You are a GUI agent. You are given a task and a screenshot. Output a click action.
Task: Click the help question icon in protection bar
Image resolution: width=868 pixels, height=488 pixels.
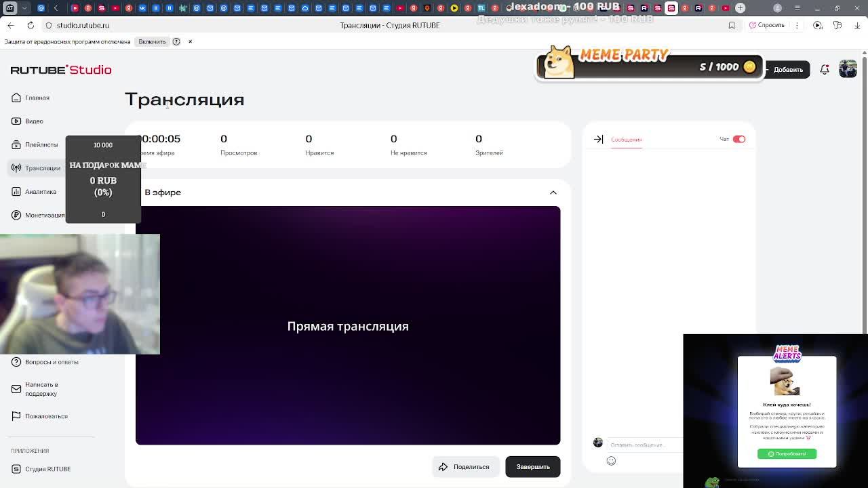(176, 41)
